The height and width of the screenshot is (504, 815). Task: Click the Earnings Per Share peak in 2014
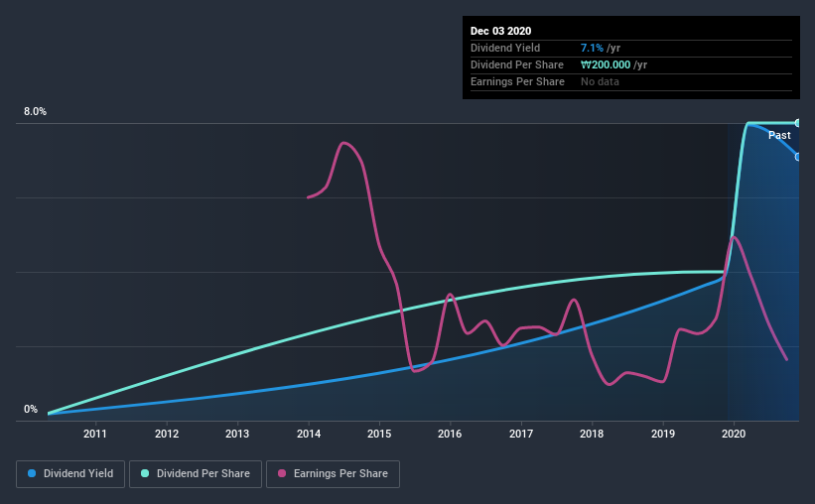(343, 143)
